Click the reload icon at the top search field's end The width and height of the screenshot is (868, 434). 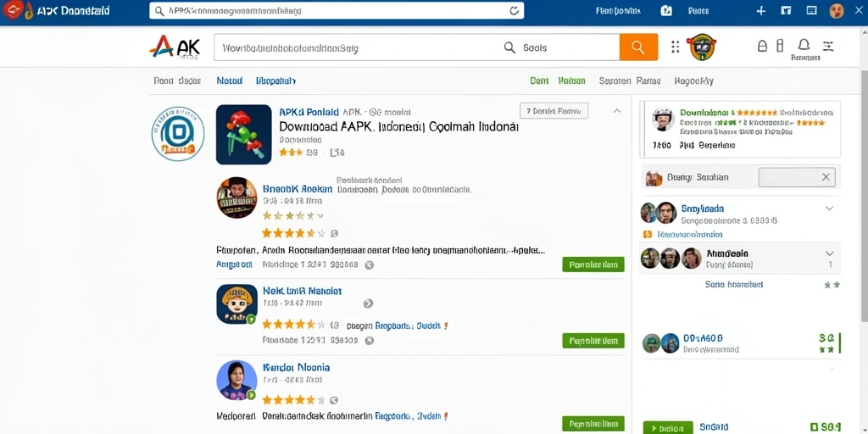513,10
